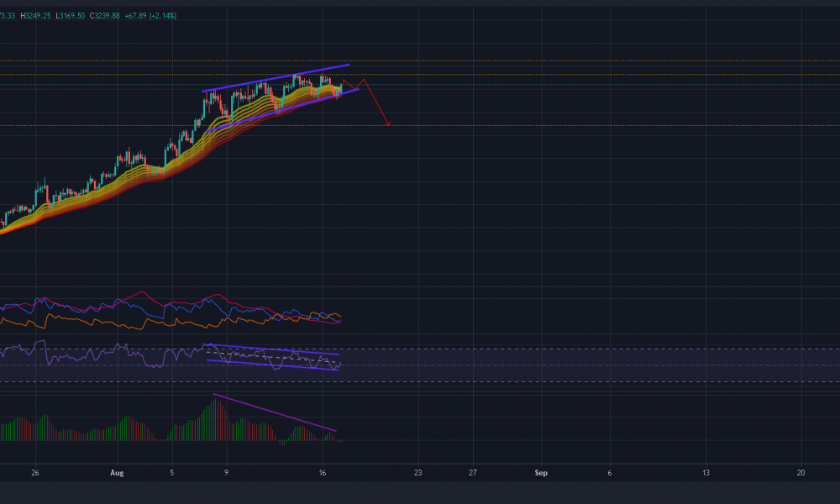Click the 6 date label on the time axis
The image size is (840, 504).
(x=610, y=472)
